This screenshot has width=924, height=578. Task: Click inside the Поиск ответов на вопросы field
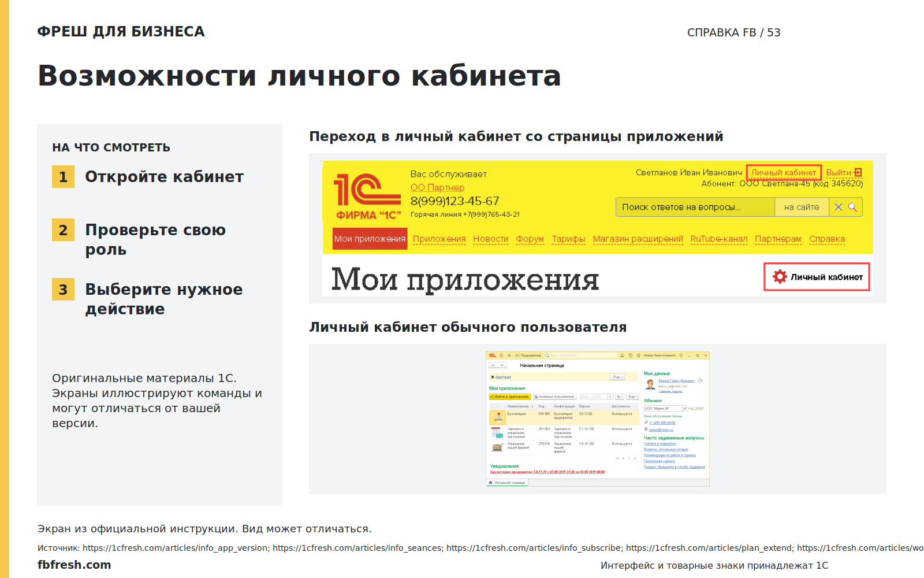pyautogui.click(x=695, y=207)
